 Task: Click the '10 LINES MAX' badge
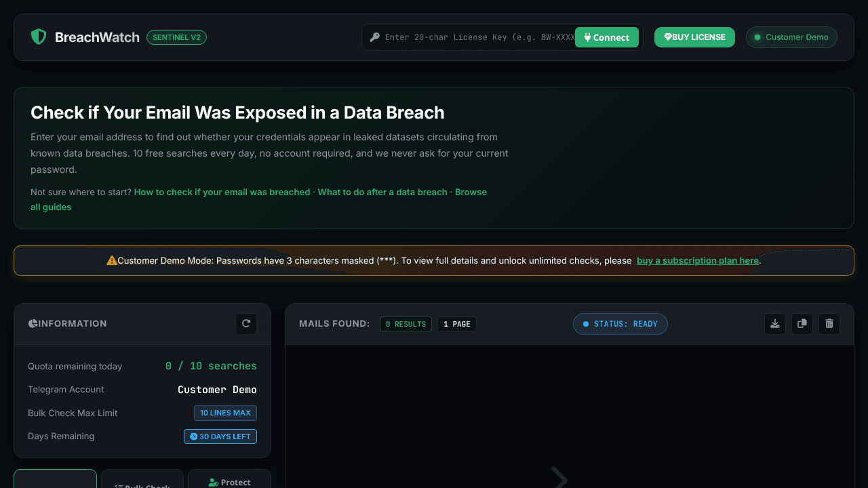(225, 413)
